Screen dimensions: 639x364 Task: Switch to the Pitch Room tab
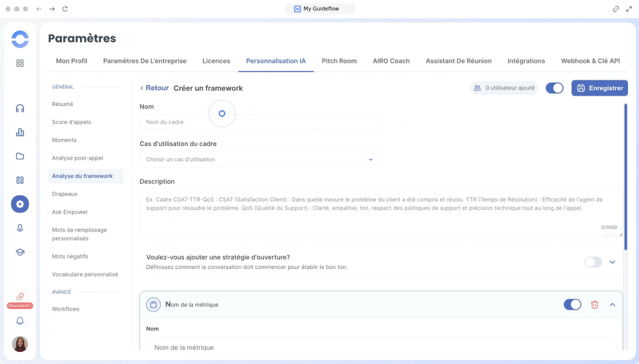coord(339,61)
